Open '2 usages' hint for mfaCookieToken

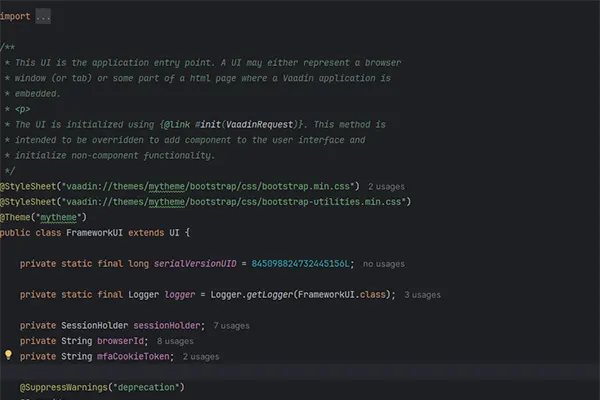[201, 357]
